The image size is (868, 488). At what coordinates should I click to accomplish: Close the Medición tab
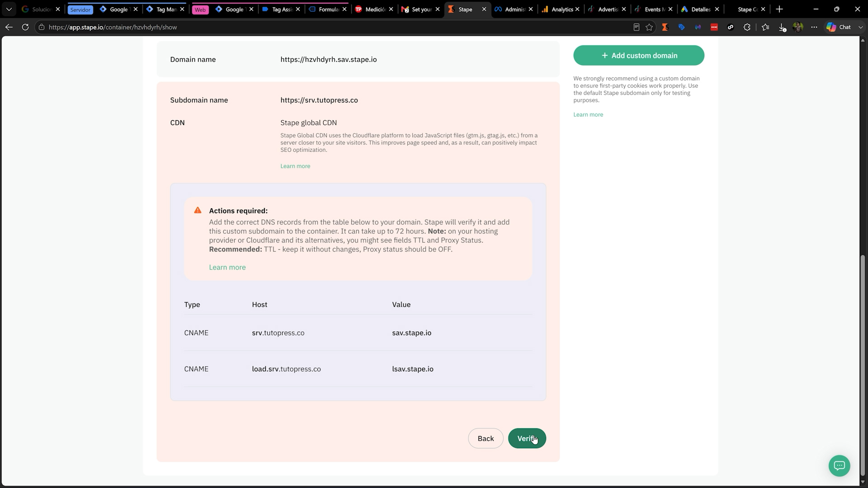(391, 9)
